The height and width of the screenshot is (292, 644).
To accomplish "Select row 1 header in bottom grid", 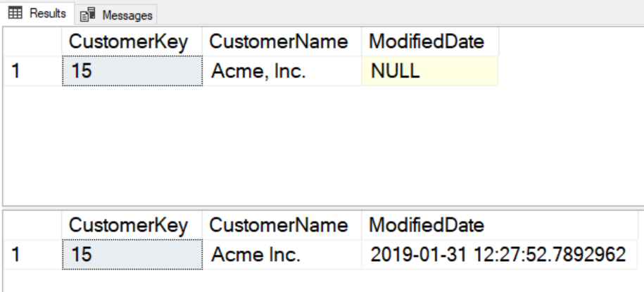I will [32, 254].
